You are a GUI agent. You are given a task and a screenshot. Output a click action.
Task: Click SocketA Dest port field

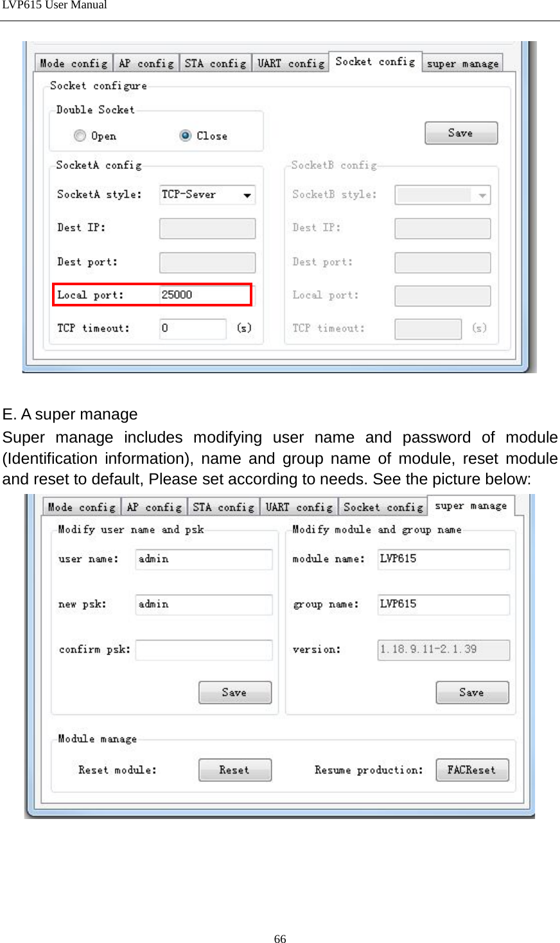pos(207,262)
